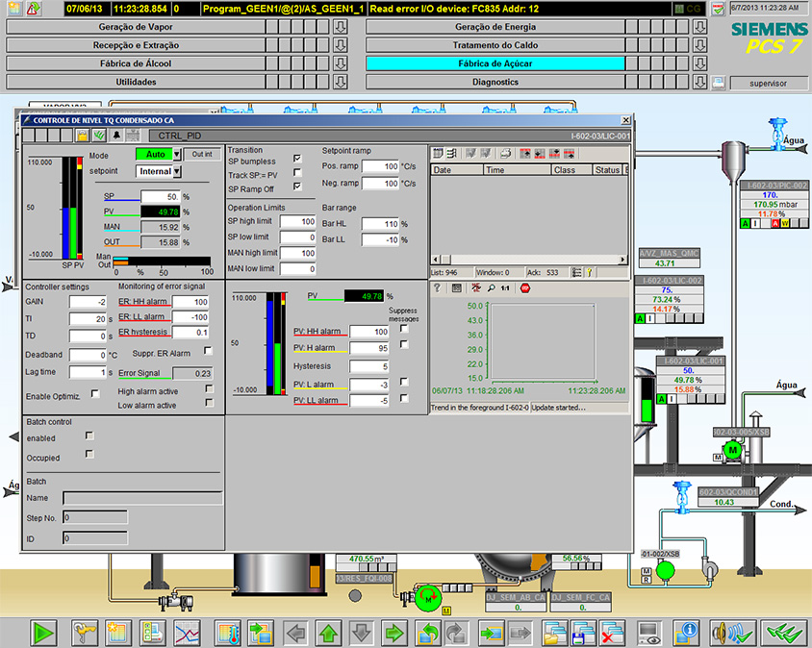Click the Out int button
The width and height of the screenshot is (812, 648).
click(201, 154)
